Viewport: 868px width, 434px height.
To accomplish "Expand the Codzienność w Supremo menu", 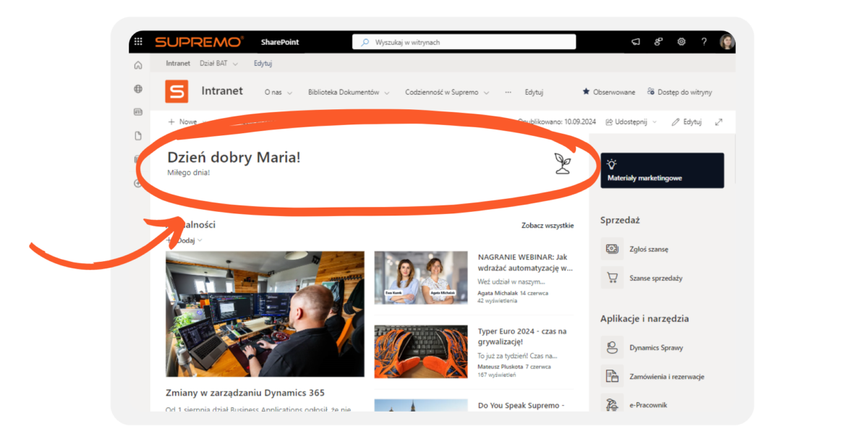I will (x=447, y=93).
